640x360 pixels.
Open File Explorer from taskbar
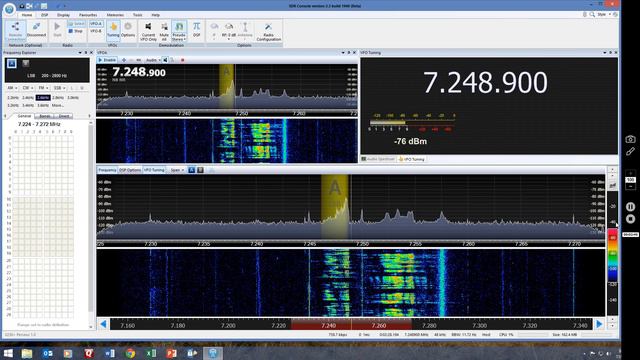[x=27, y=353]
